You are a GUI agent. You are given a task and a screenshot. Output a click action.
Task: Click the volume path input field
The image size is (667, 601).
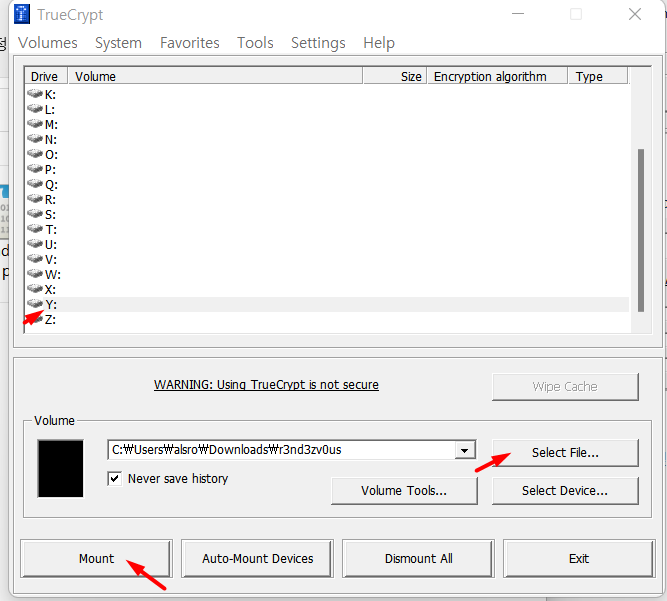(281, 450)
